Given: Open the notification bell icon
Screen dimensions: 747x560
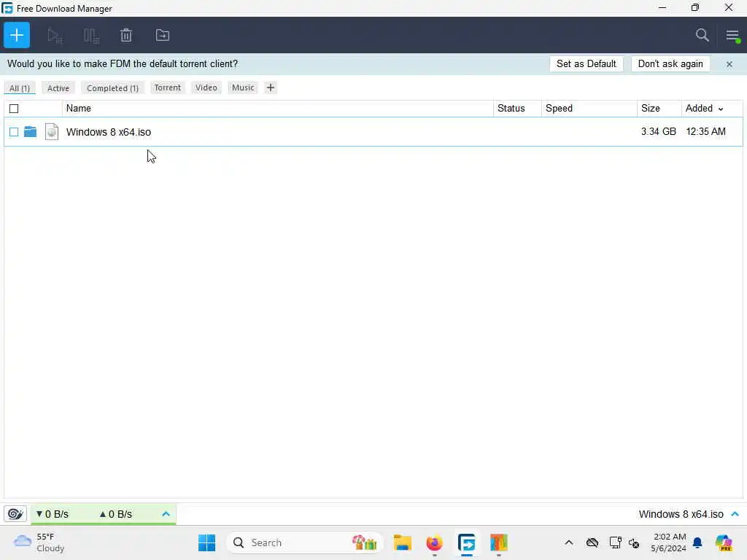Looking at the screenshot, I should (697, 542).
